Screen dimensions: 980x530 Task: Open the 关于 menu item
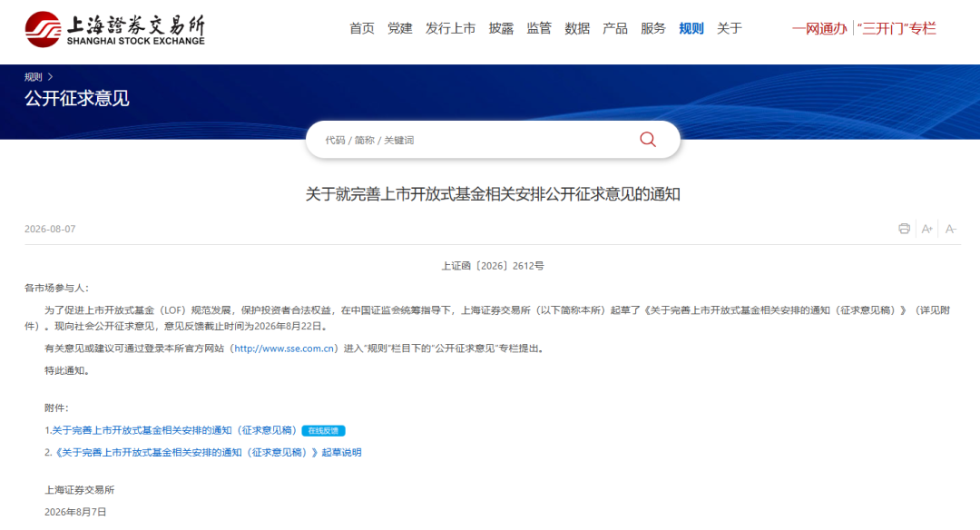pyautogui.click(x=730, y=29)
